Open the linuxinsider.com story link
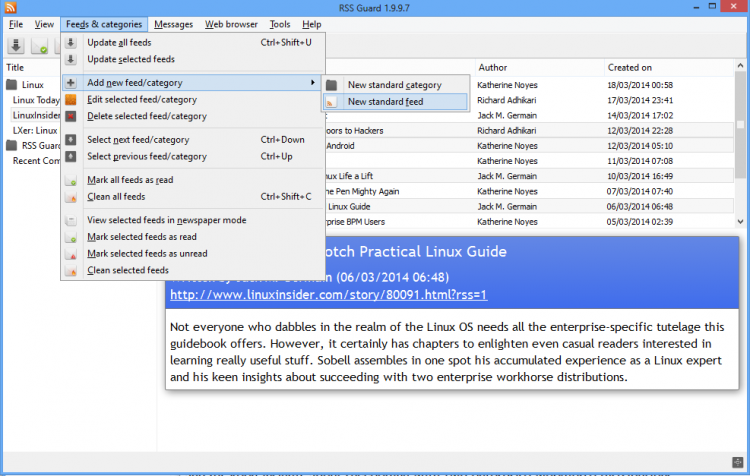Image resolution: width=750 pixels, height=476 pixels. (329, 295)
